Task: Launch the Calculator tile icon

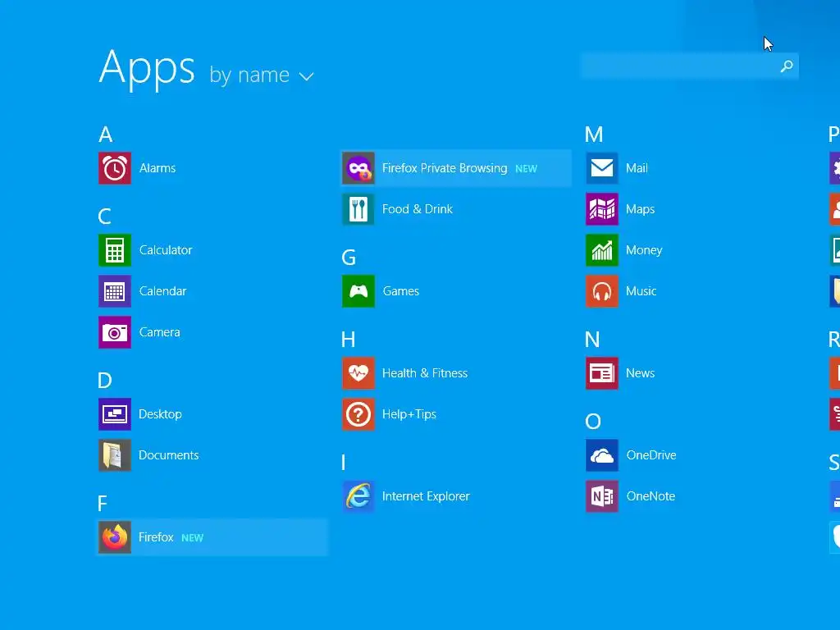Action: [115, 250]
